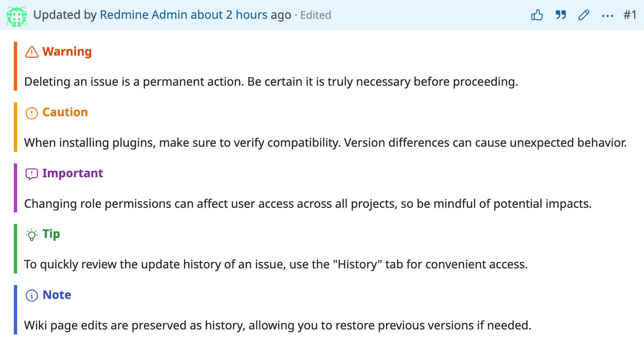
Task: Click the quote comment icon
Action: (560, 15)
